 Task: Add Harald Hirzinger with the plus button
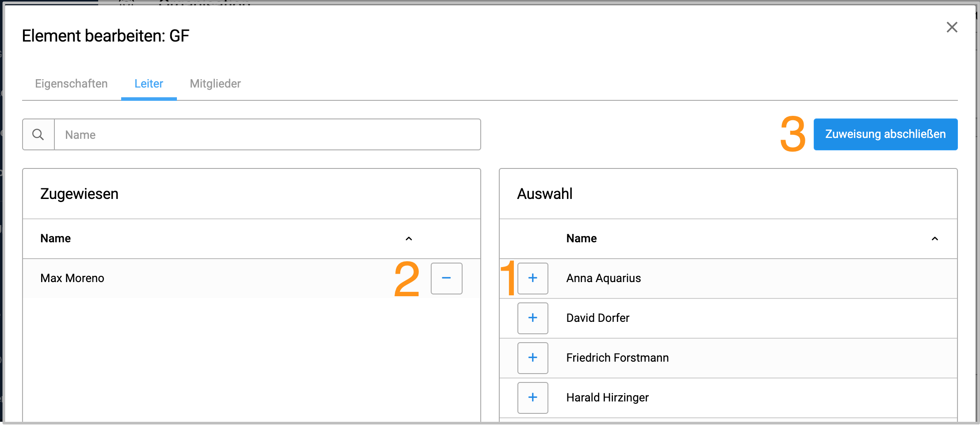click(532, 397)
